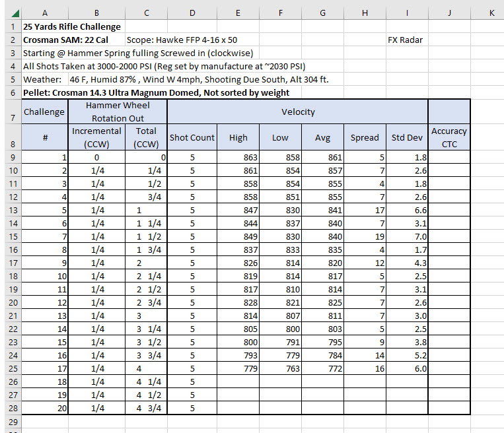Click the Avg value 857 cell

click(323, 170)
